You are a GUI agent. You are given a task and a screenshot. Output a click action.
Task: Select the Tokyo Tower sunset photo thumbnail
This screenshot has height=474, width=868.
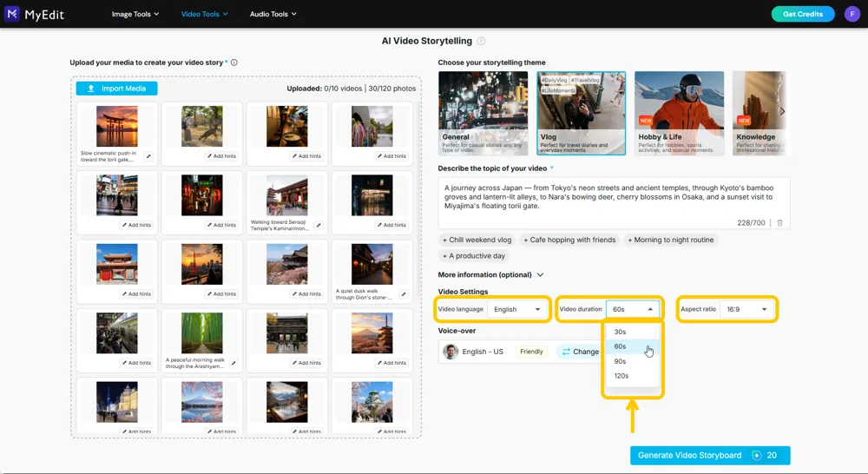202,264
